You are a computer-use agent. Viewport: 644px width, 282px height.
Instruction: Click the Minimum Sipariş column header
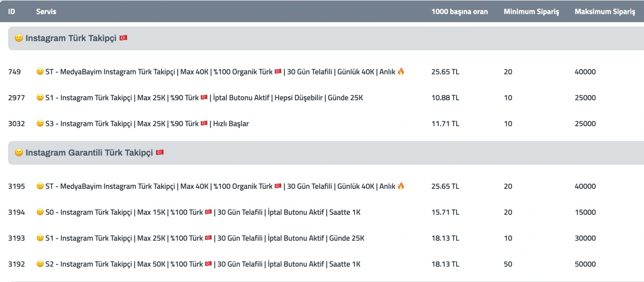[531, 12]
